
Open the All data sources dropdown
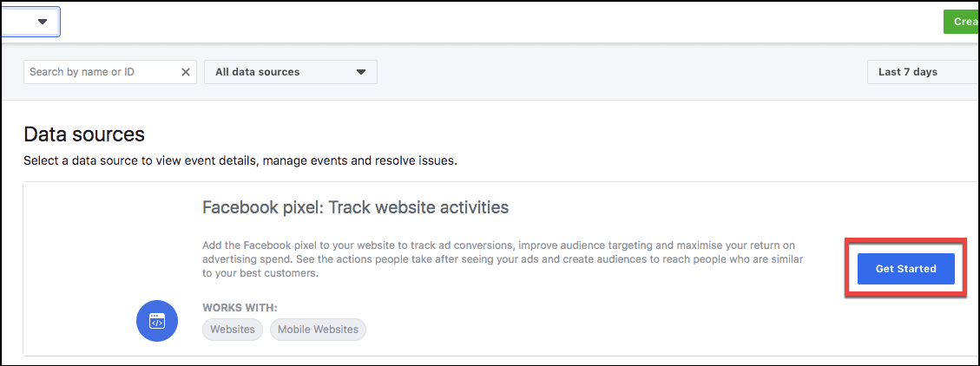[x=291, y=72]
